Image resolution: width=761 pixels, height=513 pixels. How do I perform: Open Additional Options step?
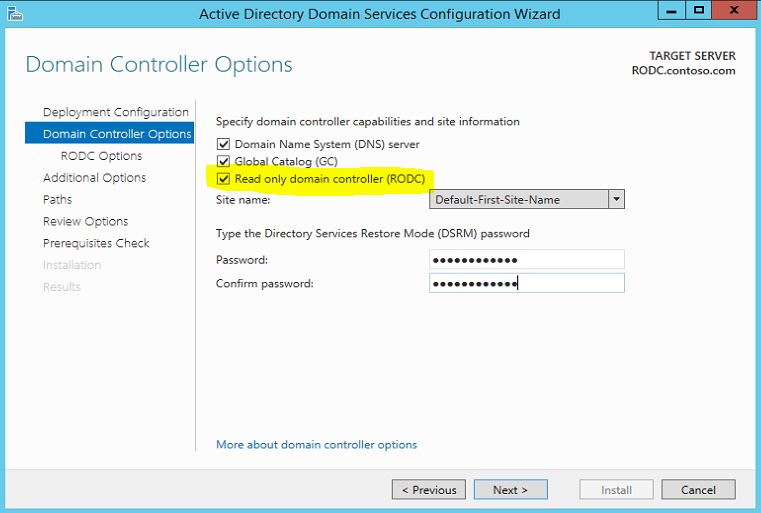(94, 178)
